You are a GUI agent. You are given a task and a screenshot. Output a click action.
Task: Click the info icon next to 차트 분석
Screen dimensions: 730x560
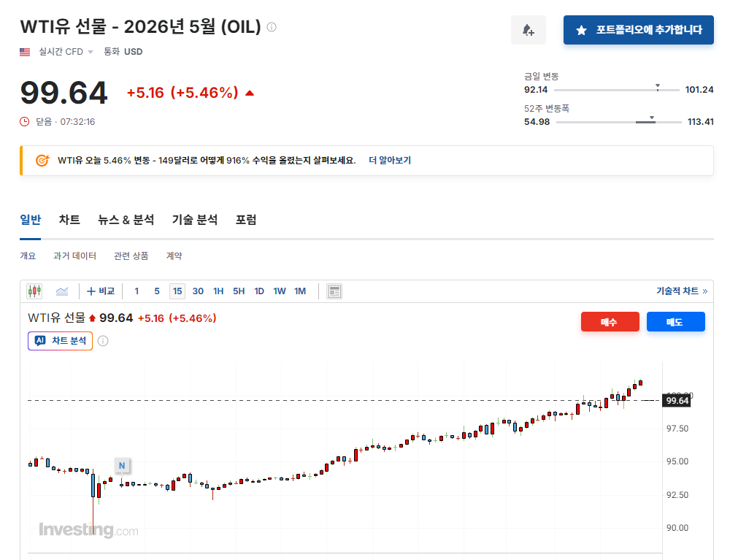[103, 341]
